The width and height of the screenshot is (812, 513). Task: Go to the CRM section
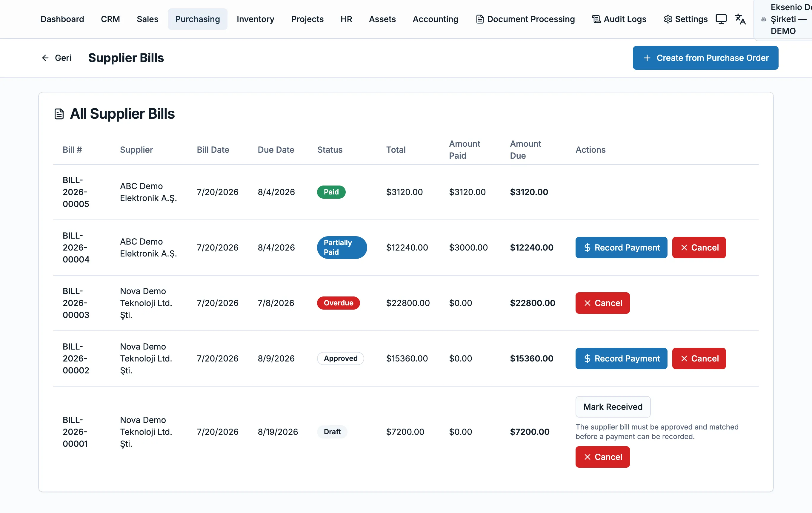click(110, 19)
